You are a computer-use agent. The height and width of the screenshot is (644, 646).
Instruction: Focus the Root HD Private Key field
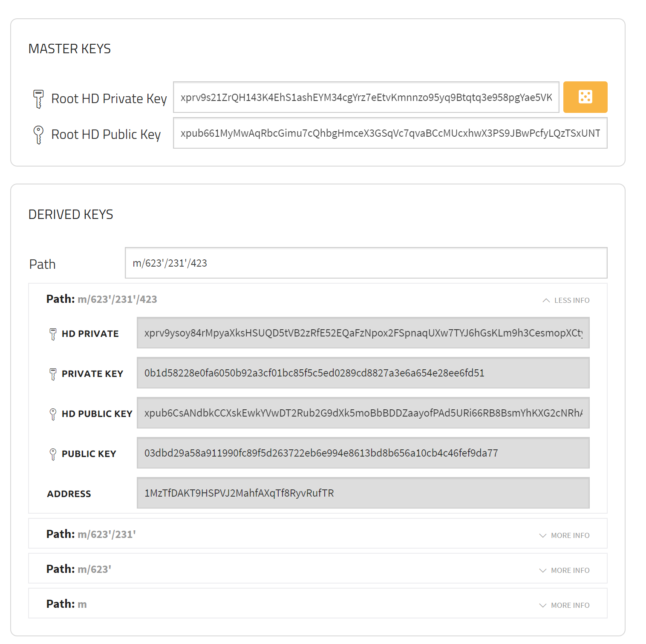click(x=366, y=97)
